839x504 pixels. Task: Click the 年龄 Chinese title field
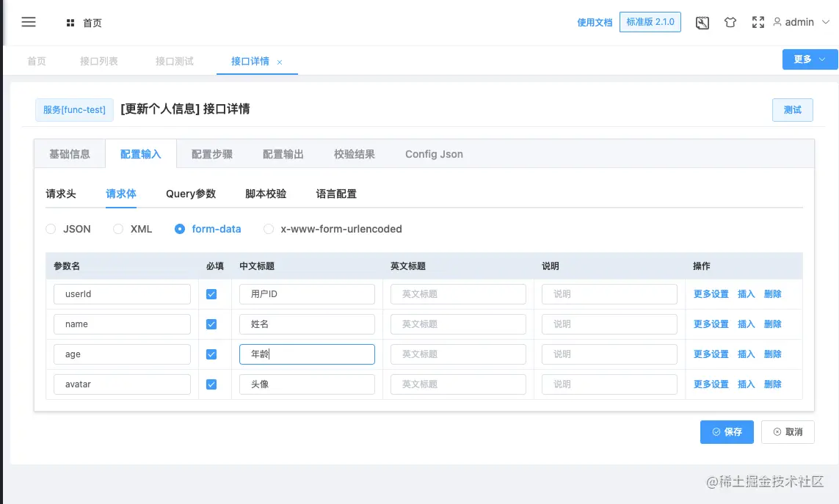tap(307, 354)
